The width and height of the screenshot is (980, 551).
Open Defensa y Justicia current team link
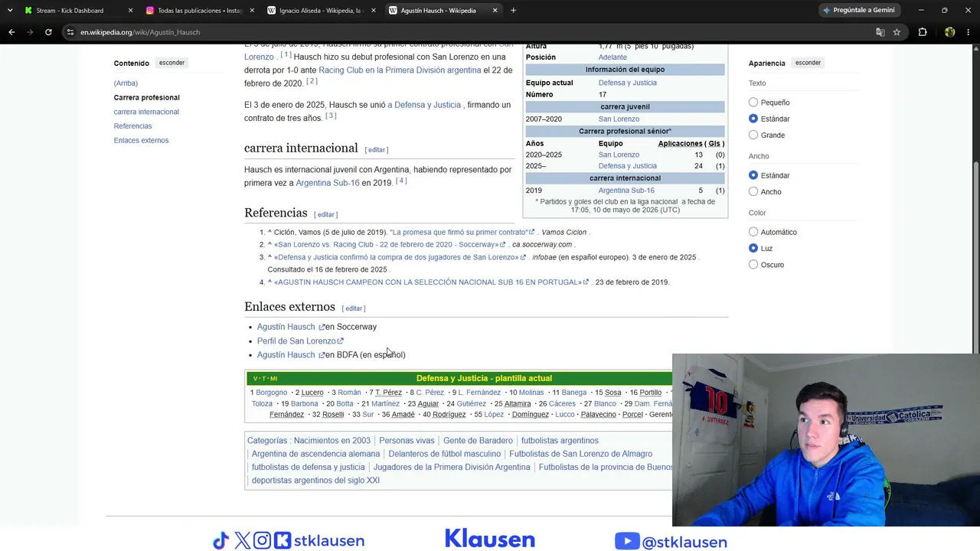coord(628,83)
